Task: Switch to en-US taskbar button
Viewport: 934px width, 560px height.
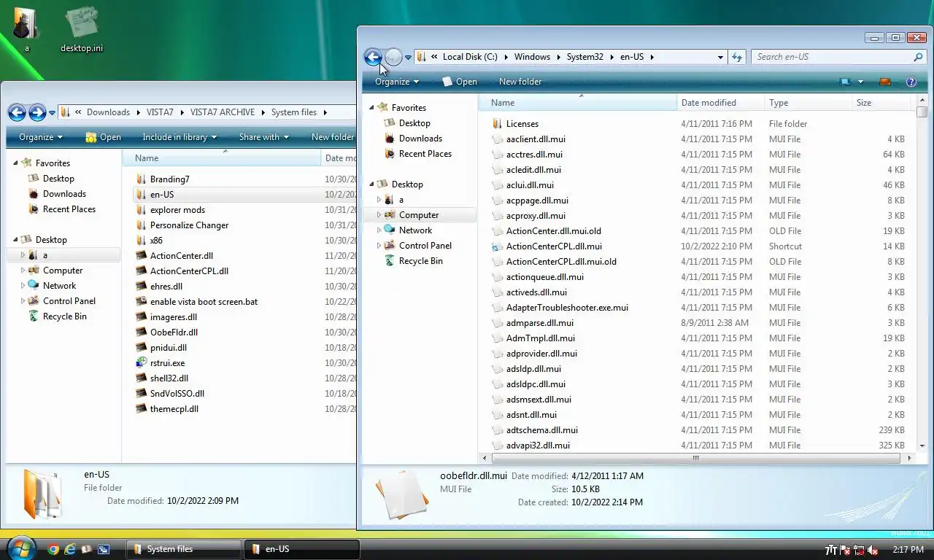Action: pos(301,549)
